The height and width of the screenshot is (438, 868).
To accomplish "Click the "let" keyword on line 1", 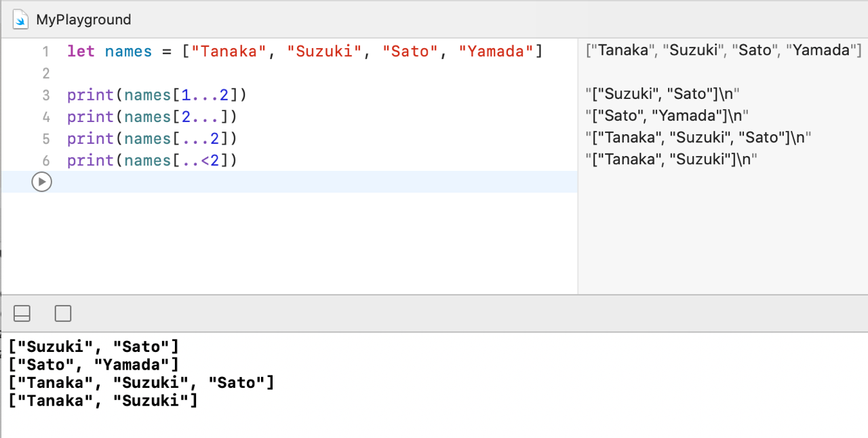I will click(81, 52).
